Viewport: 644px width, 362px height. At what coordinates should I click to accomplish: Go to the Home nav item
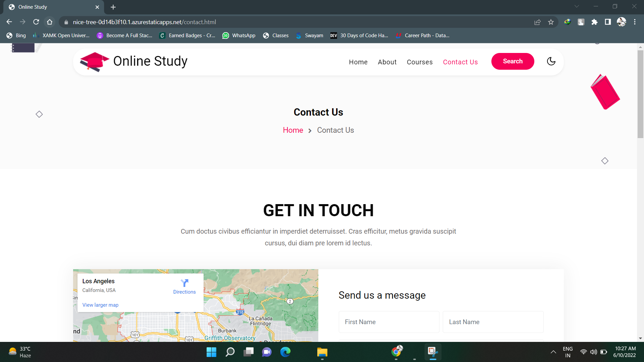tap(358, 62)
